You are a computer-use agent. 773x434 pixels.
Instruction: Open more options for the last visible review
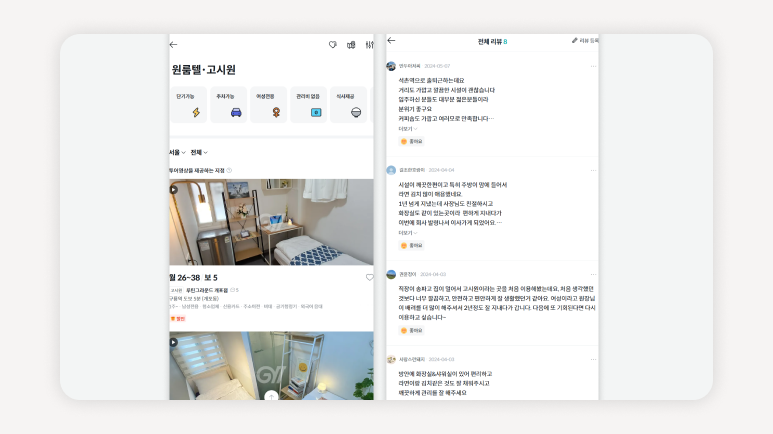(x=593, y=360)
